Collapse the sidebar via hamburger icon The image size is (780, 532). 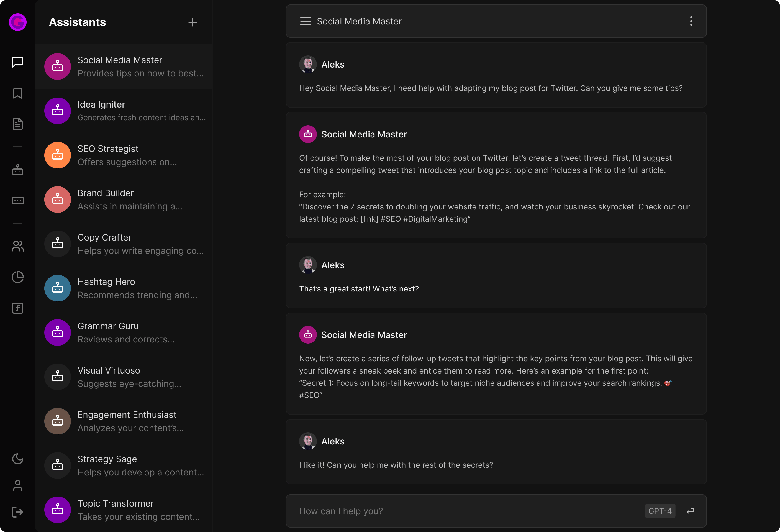(306, 21)
